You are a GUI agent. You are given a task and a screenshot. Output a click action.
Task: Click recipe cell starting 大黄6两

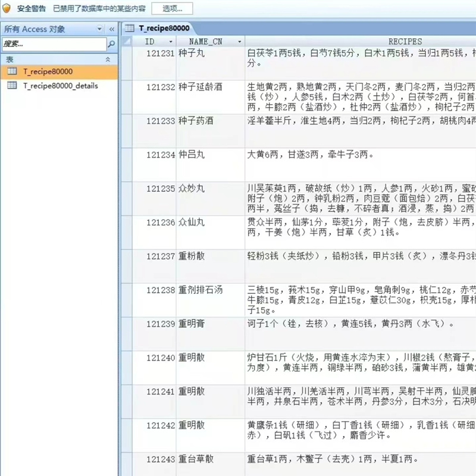[361, 165]
